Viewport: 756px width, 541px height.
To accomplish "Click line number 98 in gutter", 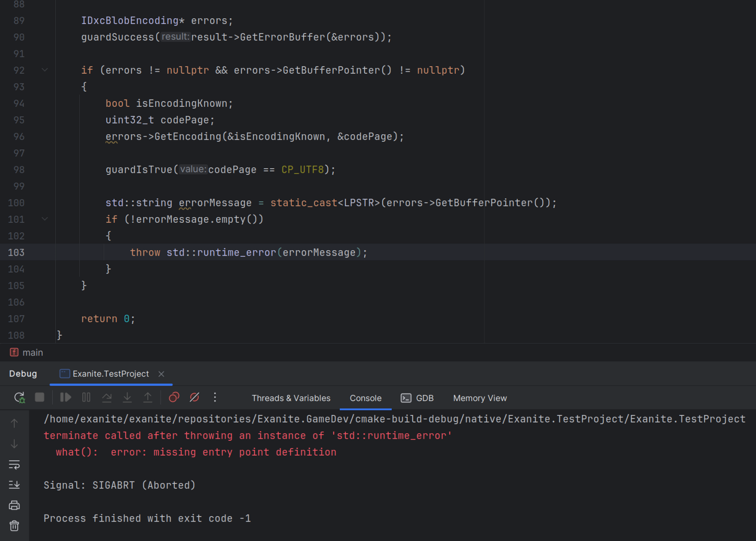I will click(19, 170).
